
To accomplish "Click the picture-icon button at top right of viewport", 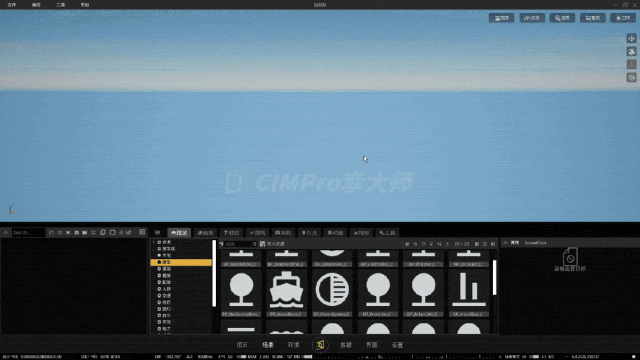I will pos(502,18).
